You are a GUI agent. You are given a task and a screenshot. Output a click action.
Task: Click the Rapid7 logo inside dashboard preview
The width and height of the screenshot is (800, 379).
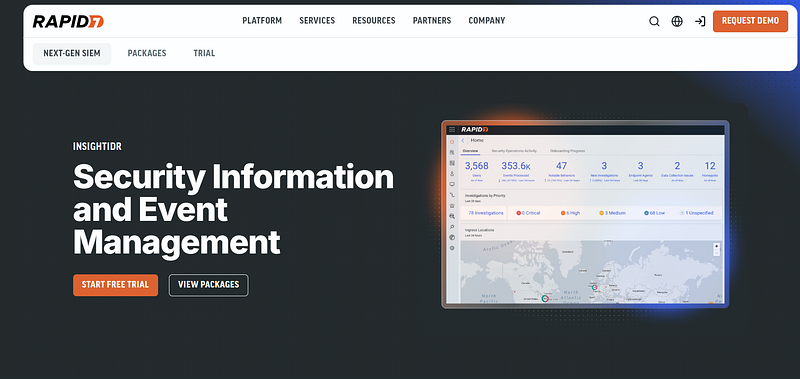(x=474, y=130)
